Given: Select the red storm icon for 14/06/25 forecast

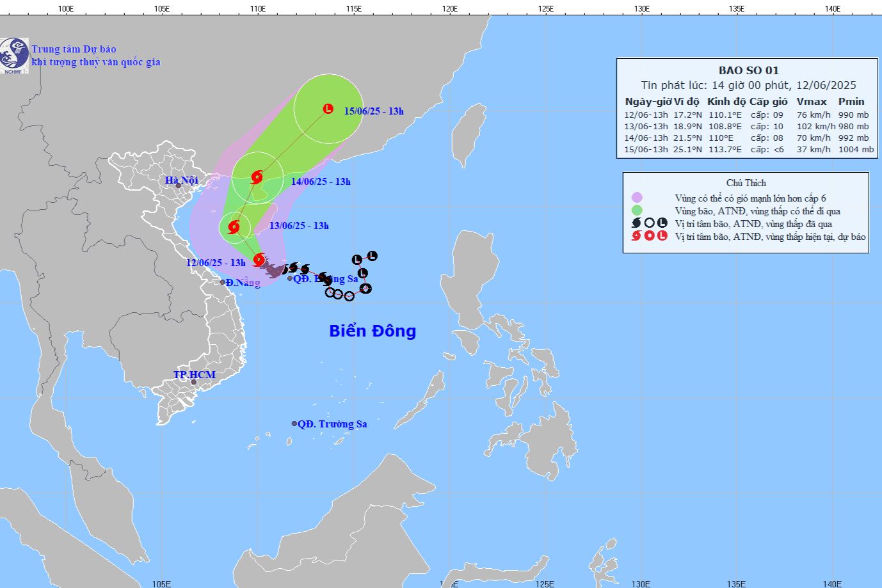Looking at the screenshot, I should tap(257, 177).
